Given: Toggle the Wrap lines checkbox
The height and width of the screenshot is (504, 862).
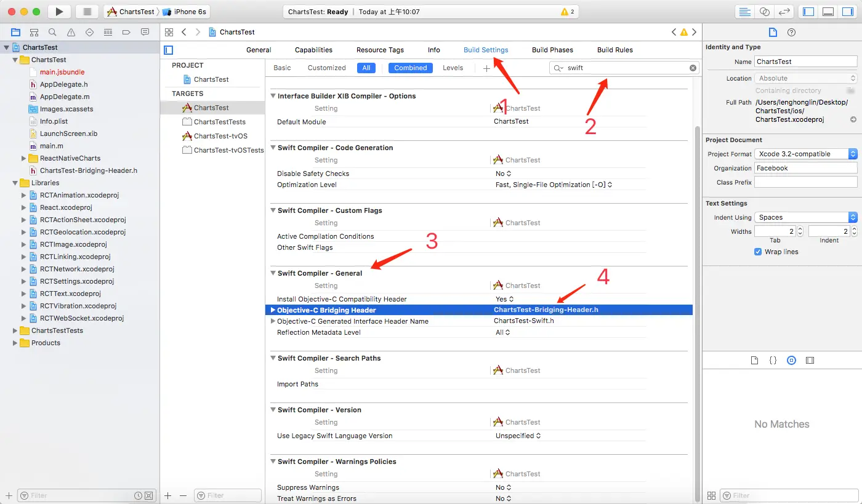Looking at the screenshot, I should tap(758, 252).
